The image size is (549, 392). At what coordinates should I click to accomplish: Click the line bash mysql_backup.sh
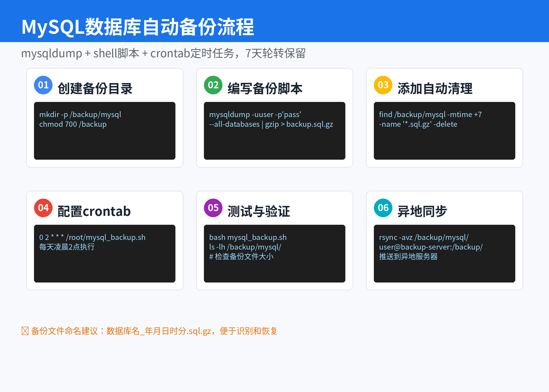pos(248,238)
